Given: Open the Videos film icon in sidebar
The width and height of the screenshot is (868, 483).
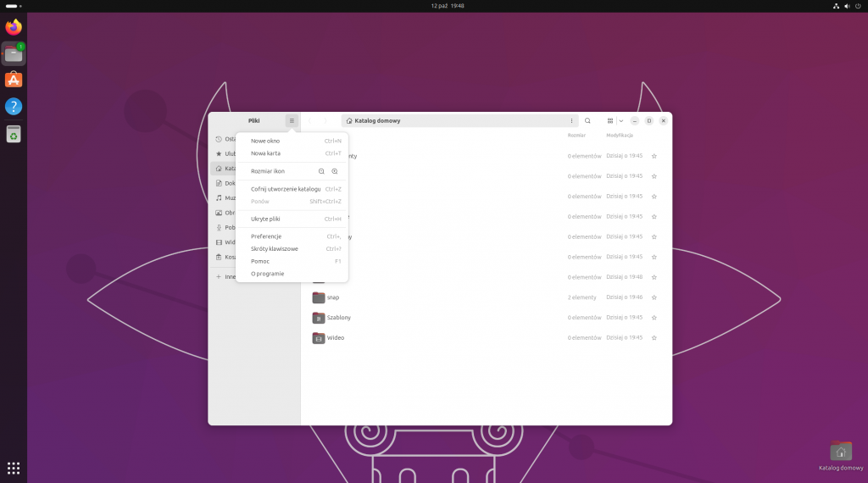Looking at the screenshot, I should tap(219, 242).
